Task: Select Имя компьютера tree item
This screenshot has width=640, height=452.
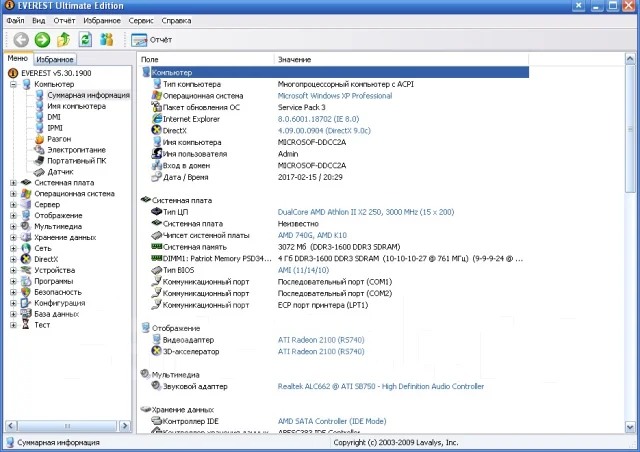Action: (x=76, y=106)
